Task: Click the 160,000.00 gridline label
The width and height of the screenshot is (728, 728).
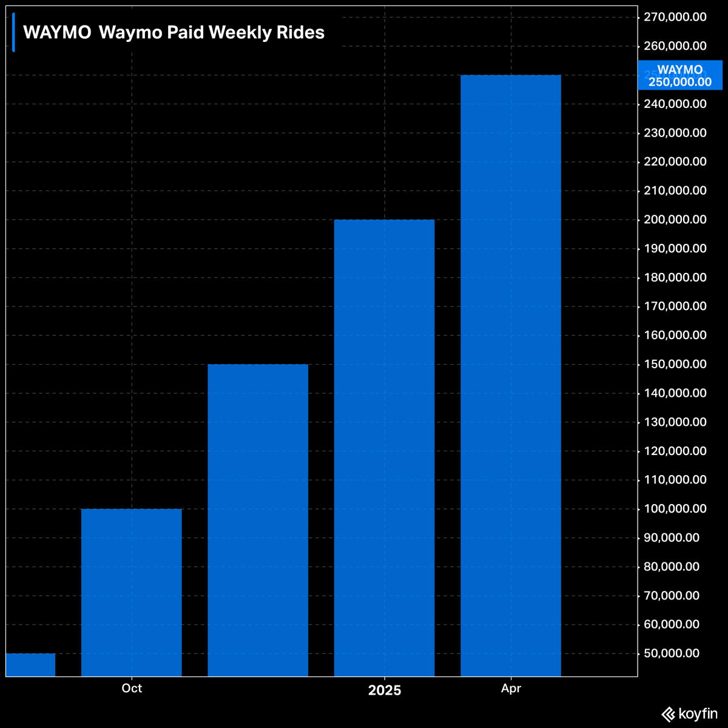Action: point(675,334)
